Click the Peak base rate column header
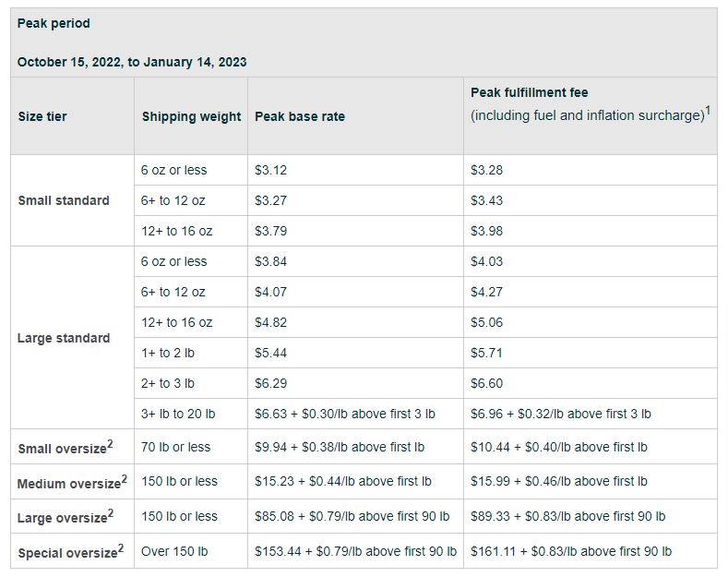728x577 pixels. tap(299, 117)
